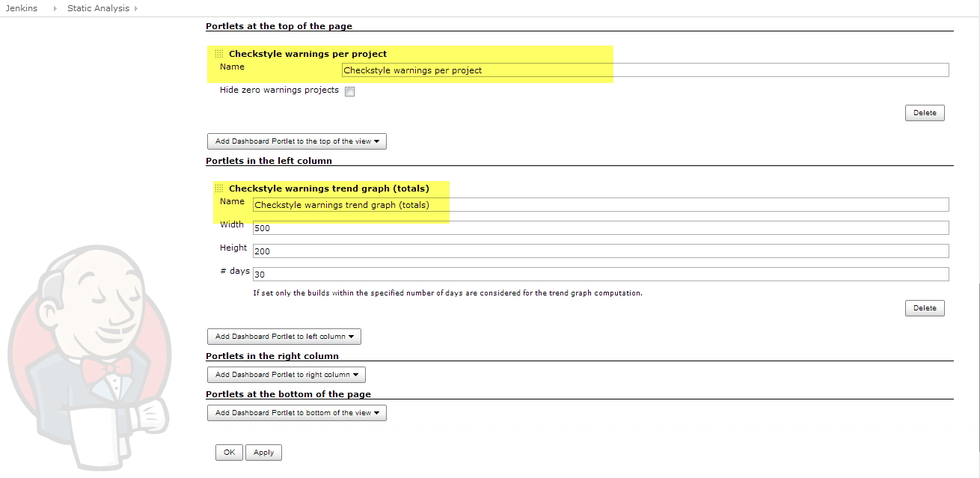Enable Hide zero warnings projects
Image resolution: width=980 pixels, height=478 pixels.
click(x=349, y=91)
